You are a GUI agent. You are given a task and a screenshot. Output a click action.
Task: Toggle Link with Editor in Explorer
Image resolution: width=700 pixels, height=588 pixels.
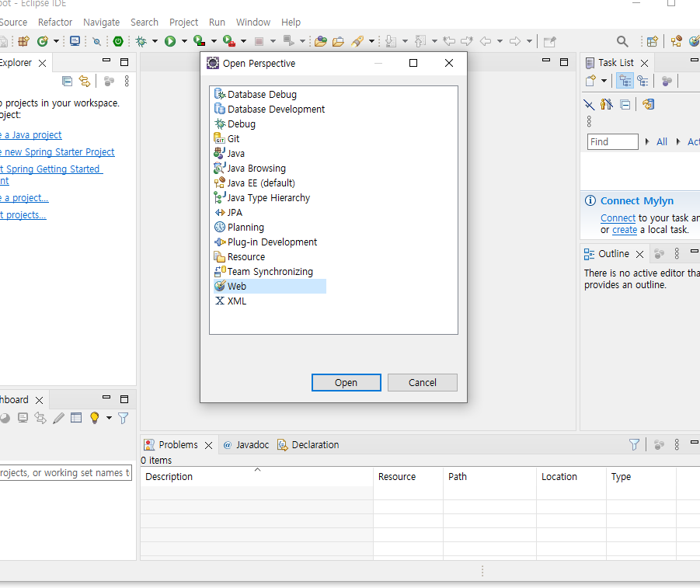[x=85, y=81]
